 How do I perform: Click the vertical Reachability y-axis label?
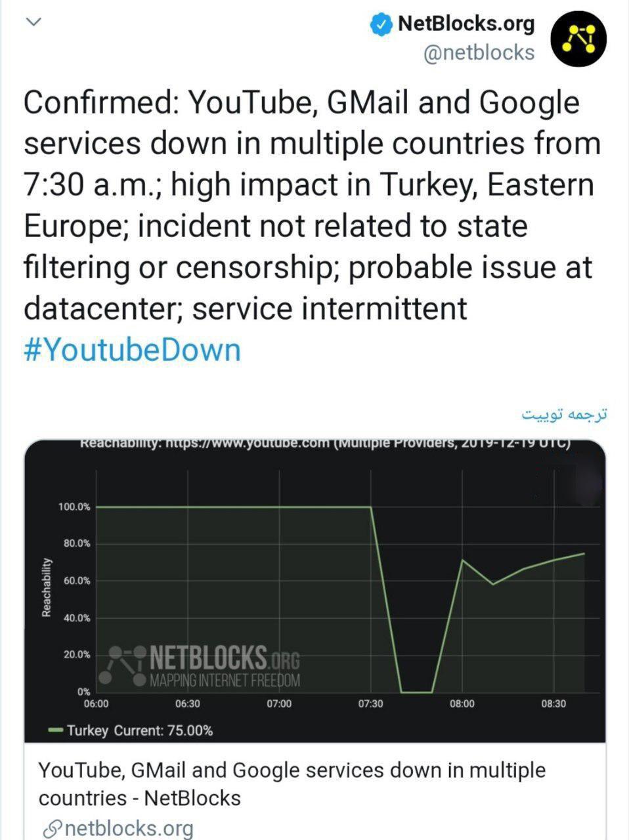click(46, 587)
